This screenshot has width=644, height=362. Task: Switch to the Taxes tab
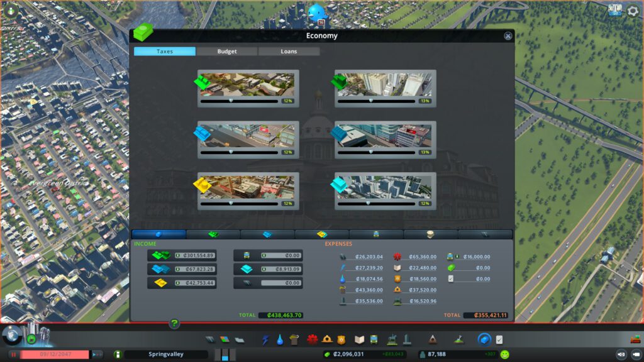(x=165, y=52)
